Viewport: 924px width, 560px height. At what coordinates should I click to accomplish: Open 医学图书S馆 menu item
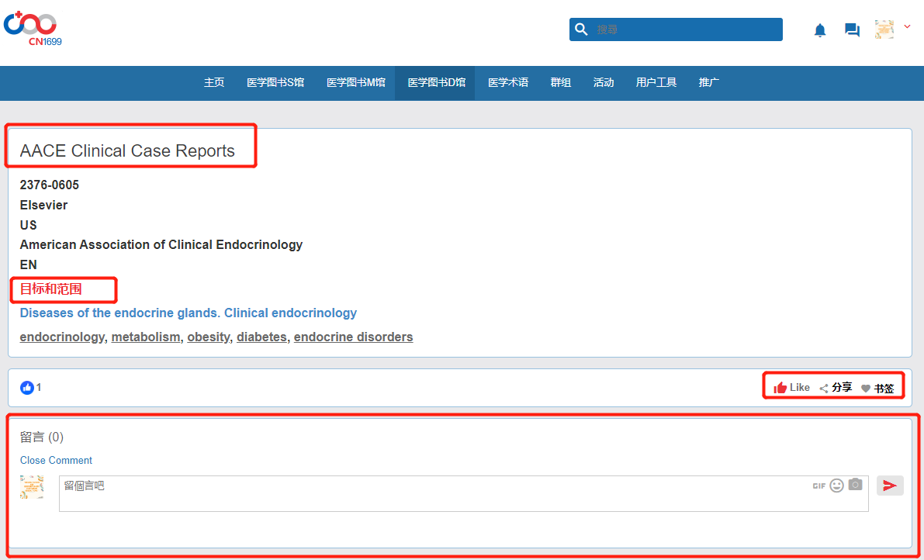(275, 82)
